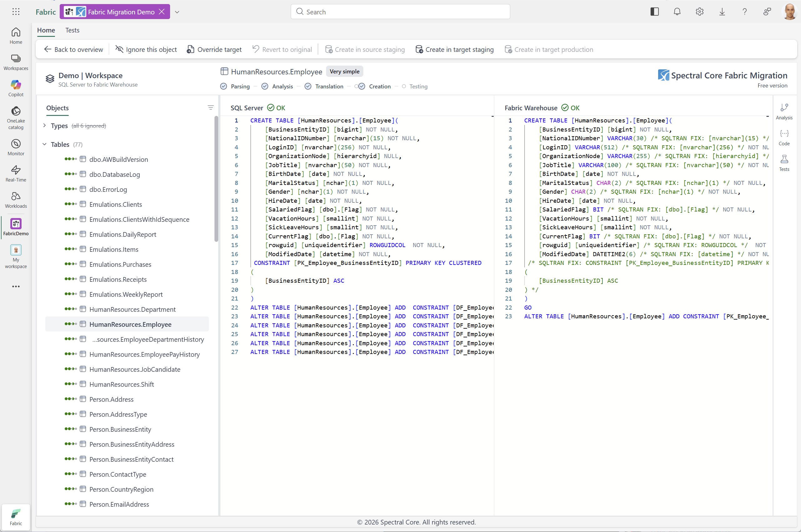Expand the Types tree node

click(44, 126)
